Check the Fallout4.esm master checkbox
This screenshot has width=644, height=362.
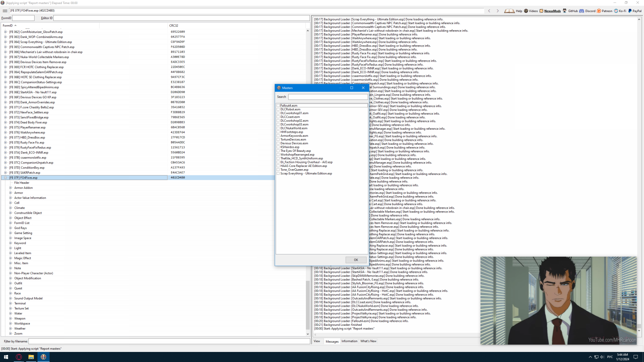278,106
